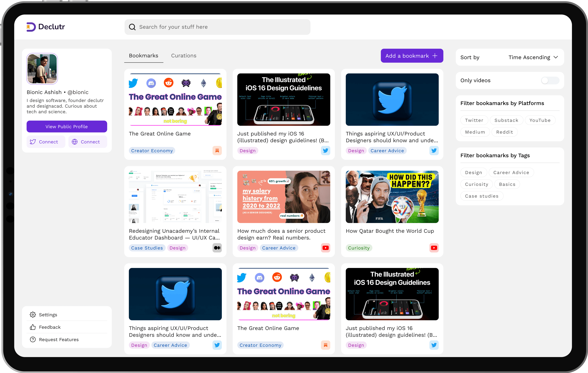Select the Bookmarks tab

144,56
